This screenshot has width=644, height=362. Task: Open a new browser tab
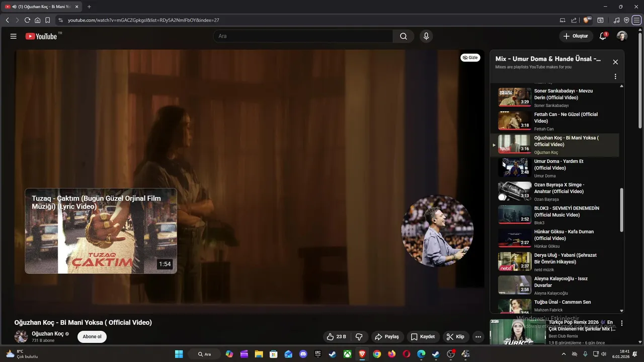pyautogui.click(x=89, y=7)
